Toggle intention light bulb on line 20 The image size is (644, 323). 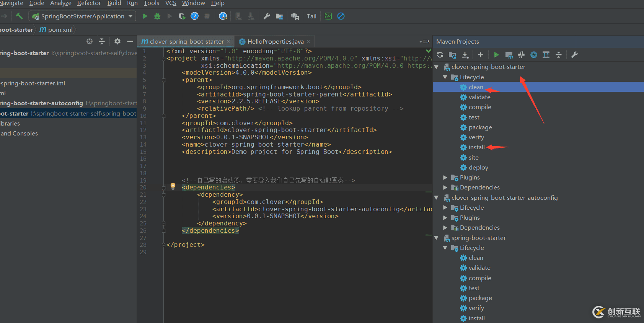173,186
